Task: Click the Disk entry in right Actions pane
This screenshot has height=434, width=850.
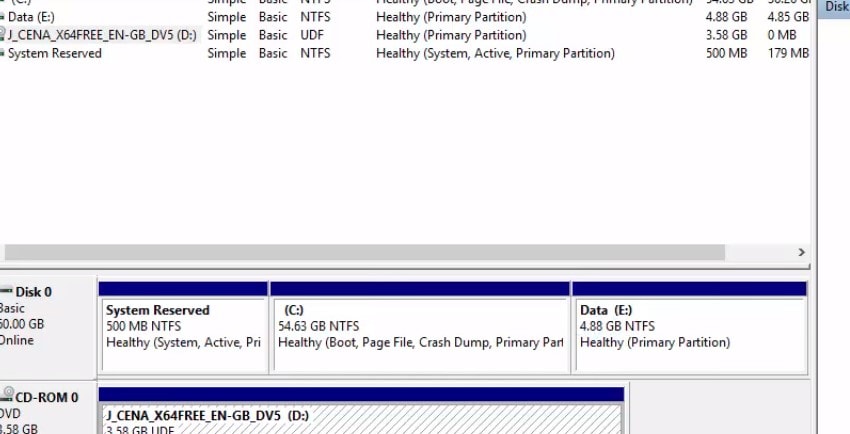Action: coord(835,8)
